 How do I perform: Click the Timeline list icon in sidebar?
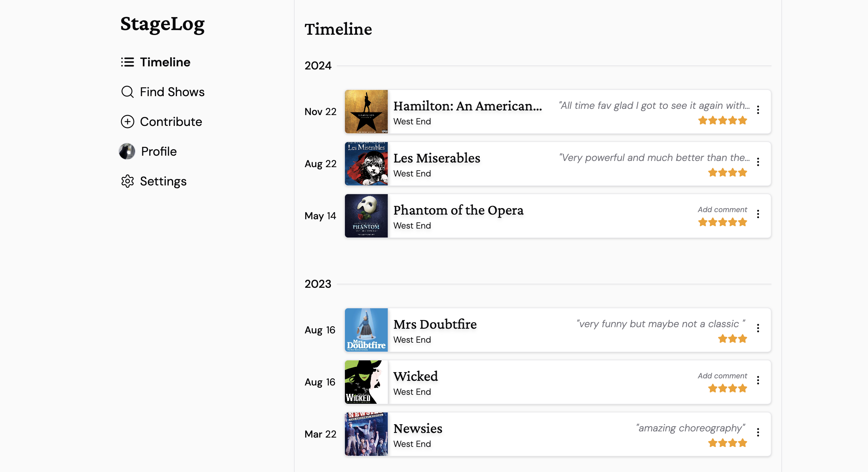(127, 62)
